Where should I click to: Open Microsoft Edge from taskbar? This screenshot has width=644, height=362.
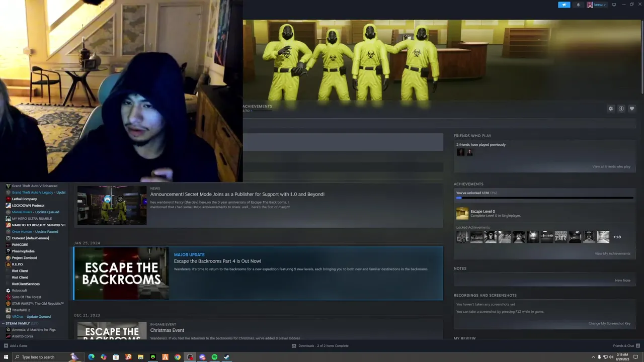click(x=91, y=357)
